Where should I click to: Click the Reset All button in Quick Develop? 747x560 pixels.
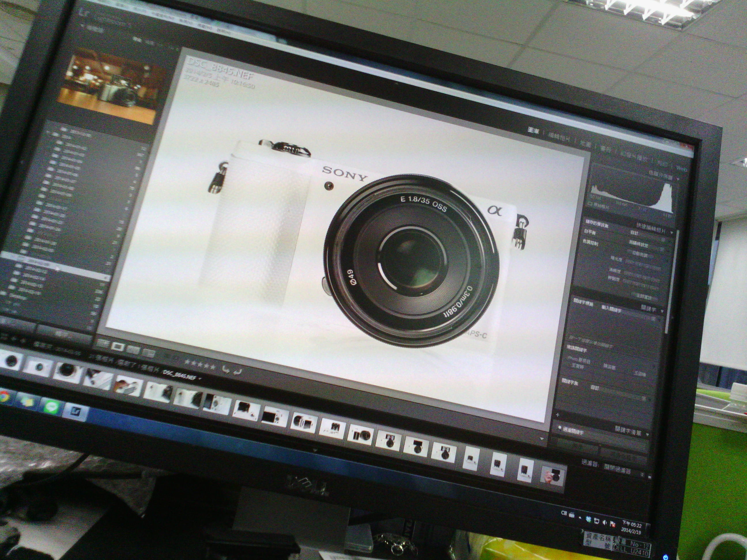[644, 297]
